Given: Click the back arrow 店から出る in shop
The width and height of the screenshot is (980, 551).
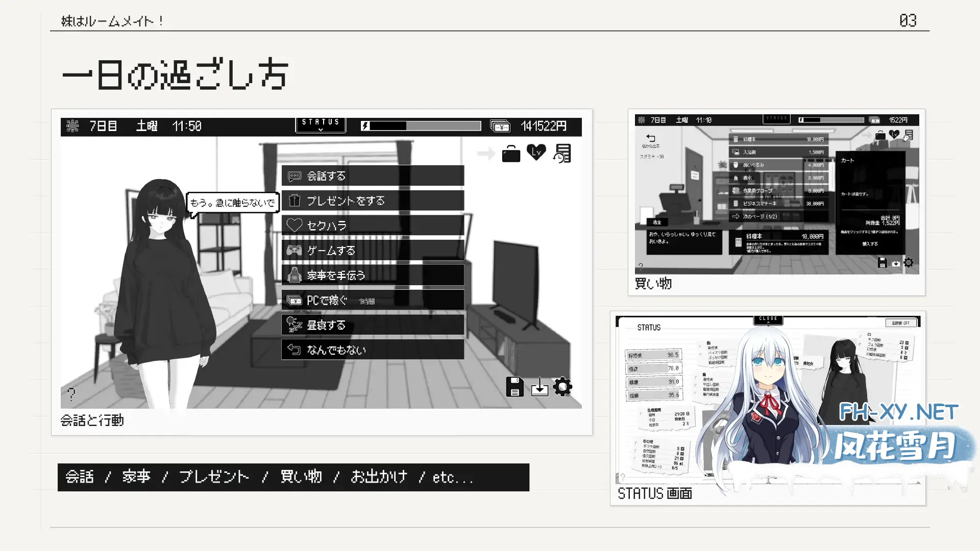Looking at the screenshot, I should tap(650, 141).
